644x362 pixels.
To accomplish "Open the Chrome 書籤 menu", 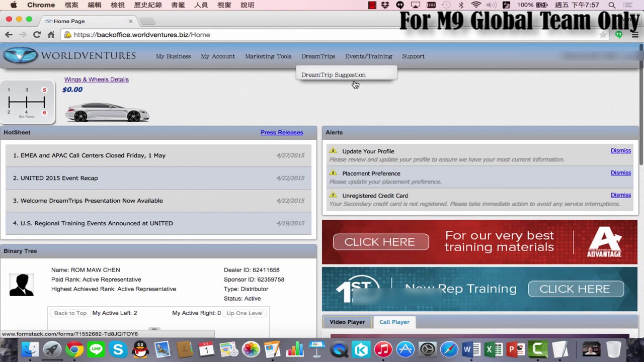I will [178, 5].
